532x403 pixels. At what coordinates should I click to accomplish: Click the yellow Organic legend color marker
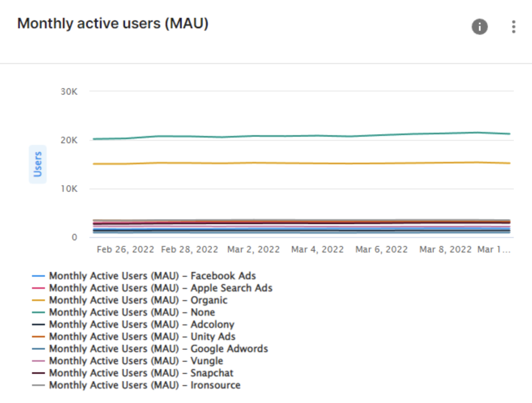(x=38, y=300)
